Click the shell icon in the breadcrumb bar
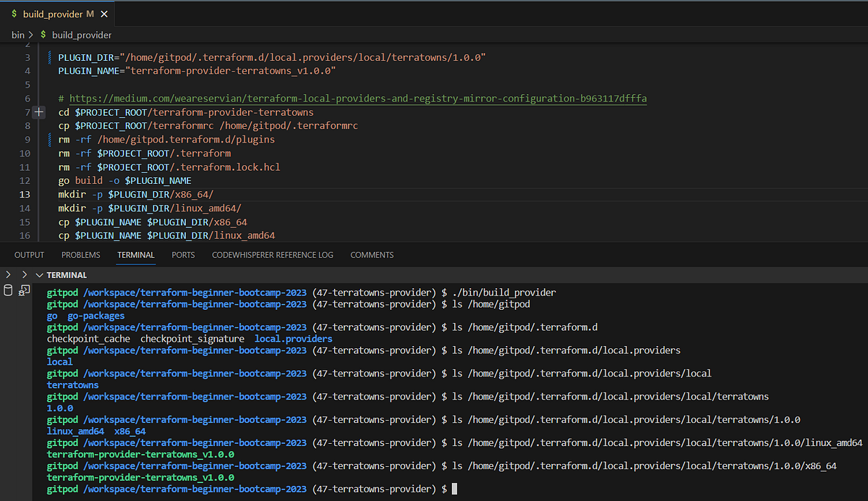 point(42,34)
